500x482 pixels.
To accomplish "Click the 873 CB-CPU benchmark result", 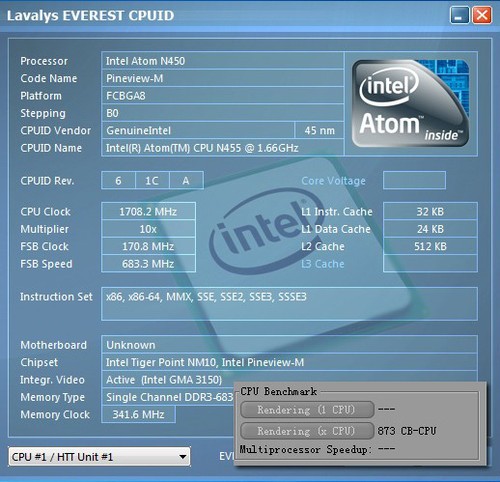I will 407,431.
